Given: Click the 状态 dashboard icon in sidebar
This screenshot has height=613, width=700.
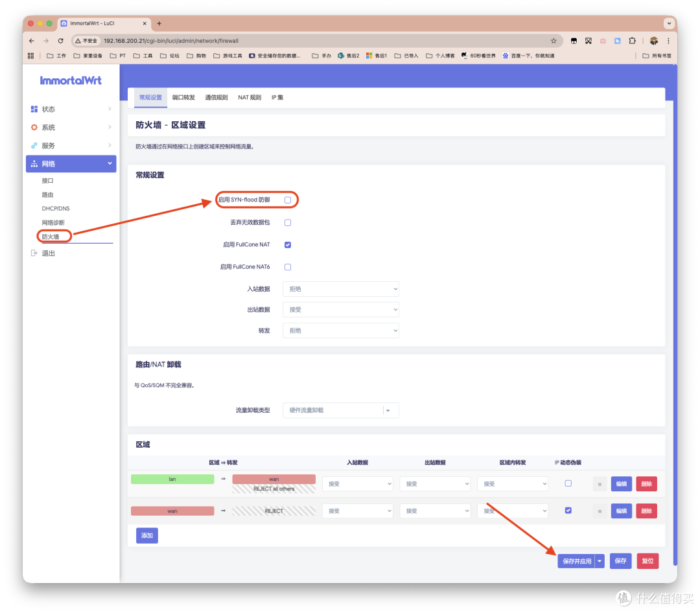Looking at the screenshot, I should click(x=34, y=109).
